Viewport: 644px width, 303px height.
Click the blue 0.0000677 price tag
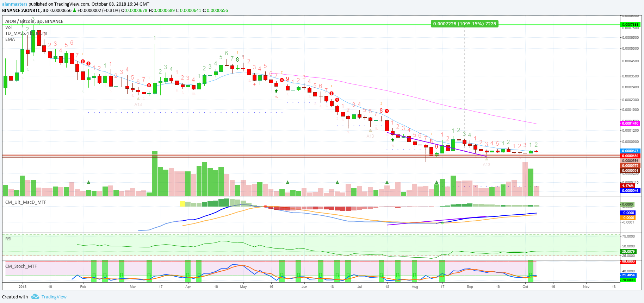coord(630,151)
